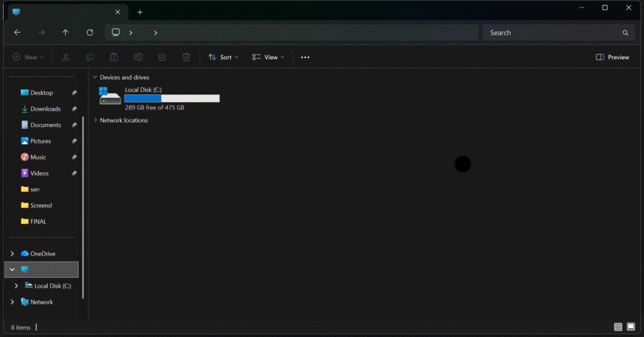This screenshot has height=337, width=644.
Task: Open the Sort dropdown menu
Action: tap(223, 57)
